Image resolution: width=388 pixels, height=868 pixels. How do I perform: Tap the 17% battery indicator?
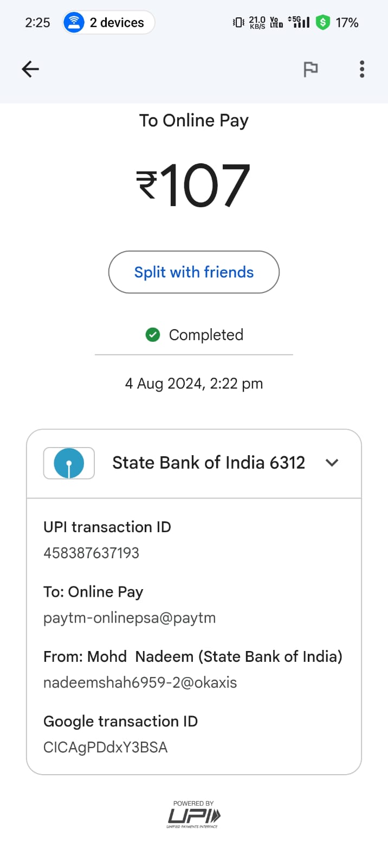[x=347, y=22]
